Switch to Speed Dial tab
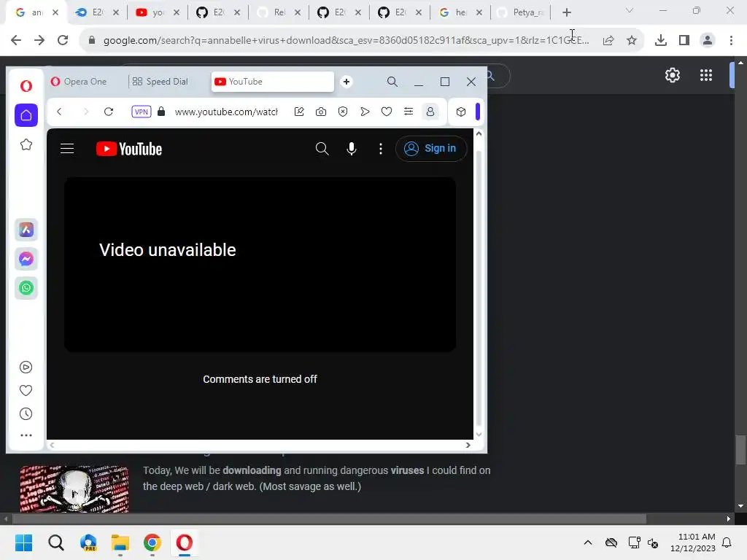 160,82
